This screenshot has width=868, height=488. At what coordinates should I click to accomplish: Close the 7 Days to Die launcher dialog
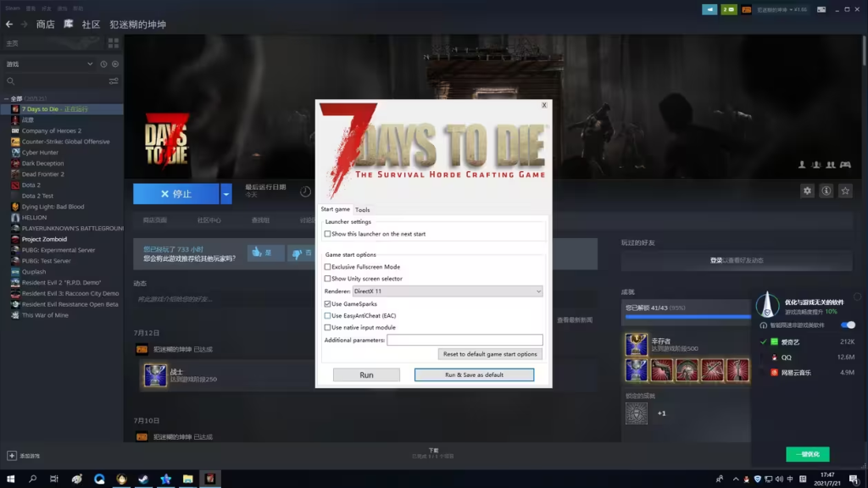544,105
